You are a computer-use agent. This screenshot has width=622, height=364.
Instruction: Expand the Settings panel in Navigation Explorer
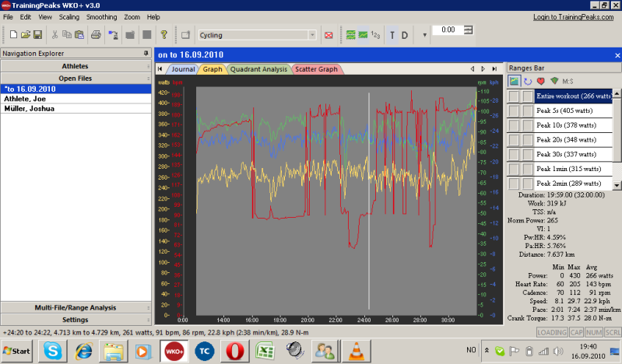point(75,319)
